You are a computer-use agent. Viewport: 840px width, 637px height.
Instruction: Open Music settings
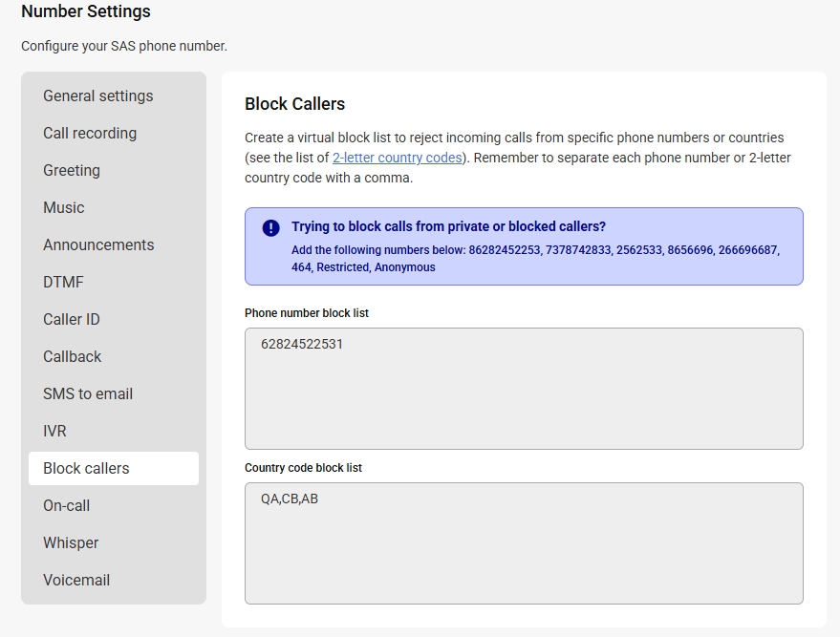click(x=64, y=207)
